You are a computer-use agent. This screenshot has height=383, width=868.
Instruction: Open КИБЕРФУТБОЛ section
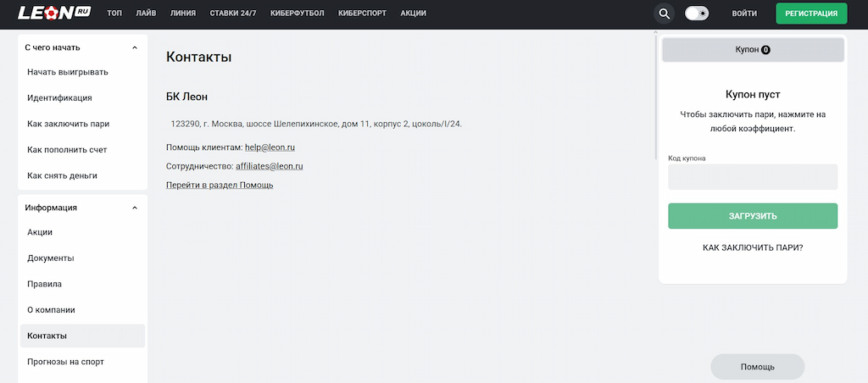click(298, 14)
